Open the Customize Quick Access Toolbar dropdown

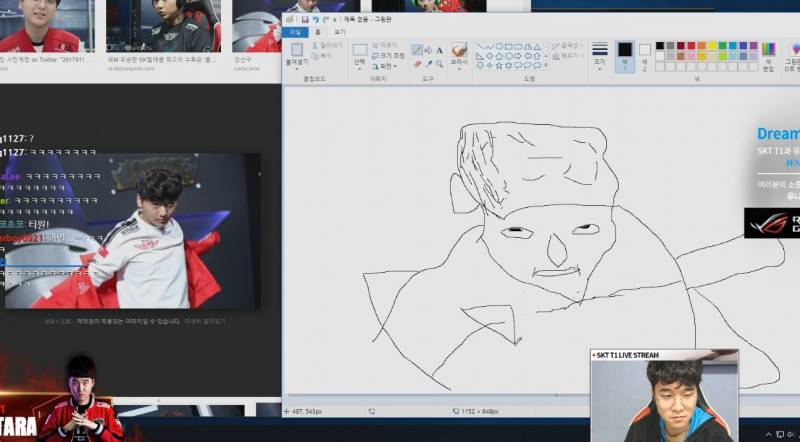click(335, 20)
